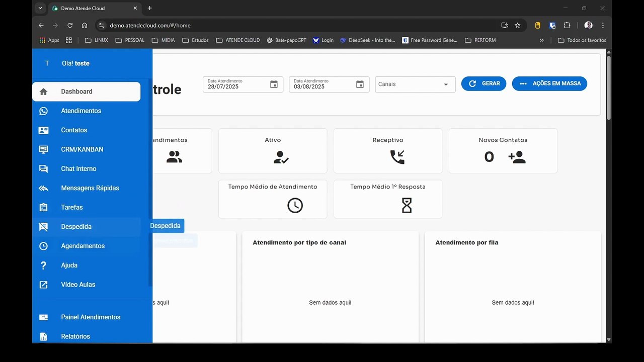This screenshot has width=644, height=362.
Task: Click the page's vertical scrollbar
Action: click(609, 88)
